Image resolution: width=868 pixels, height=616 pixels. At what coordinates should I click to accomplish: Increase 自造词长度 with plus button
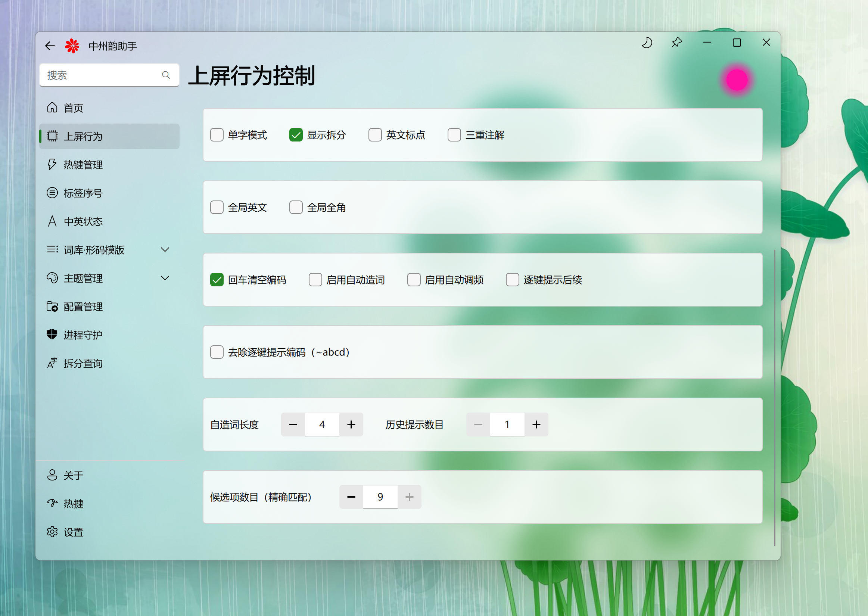(x=351, y=424)
